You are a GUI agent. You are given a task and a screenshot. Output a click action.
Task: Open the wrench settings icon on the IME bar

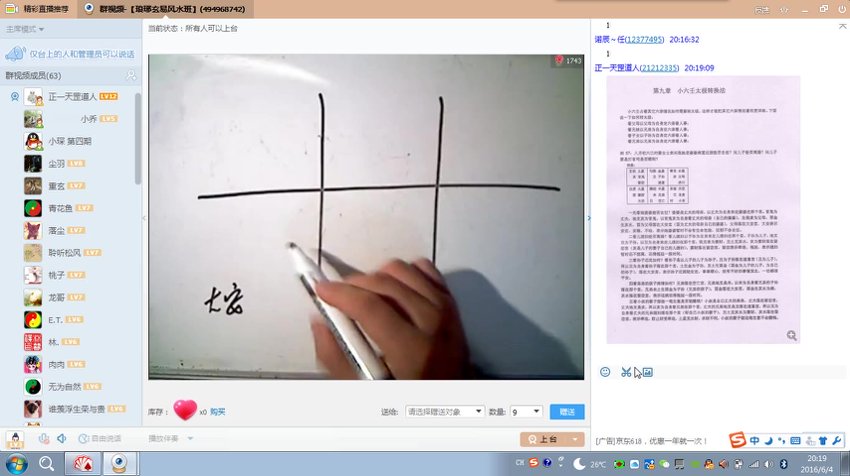point(836,440)
